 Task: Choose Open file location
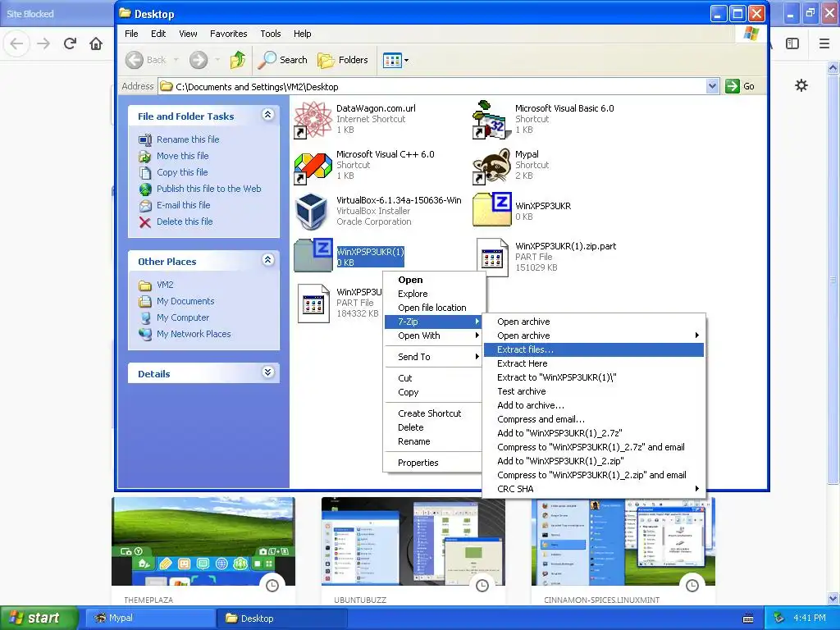coord(433,308)
